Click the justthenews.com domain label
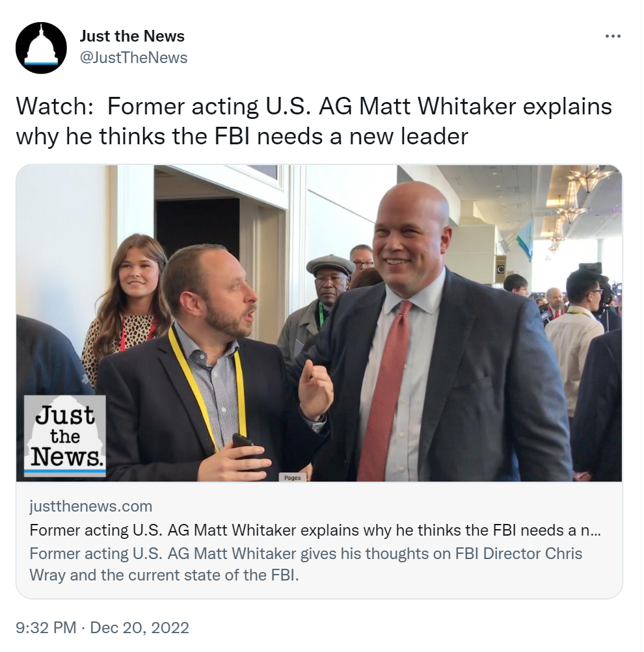The width and height of the screenshot is (644, 652). pyautogui.click(x=90, y=506)
